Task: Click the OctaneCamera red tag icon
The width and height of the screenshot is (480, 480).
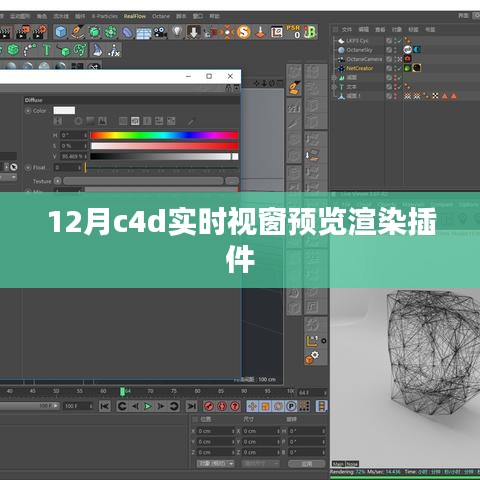Action: pos(408,59)
